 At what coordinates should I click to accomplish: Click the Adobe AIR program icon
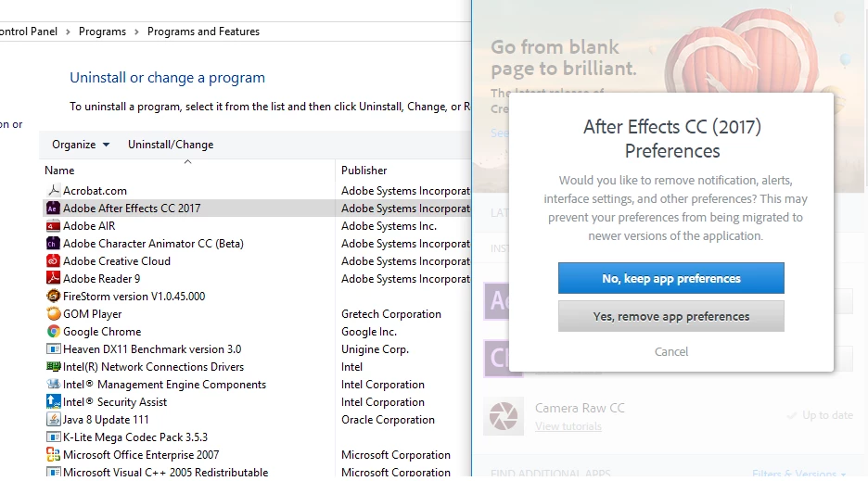pos(53,226)
